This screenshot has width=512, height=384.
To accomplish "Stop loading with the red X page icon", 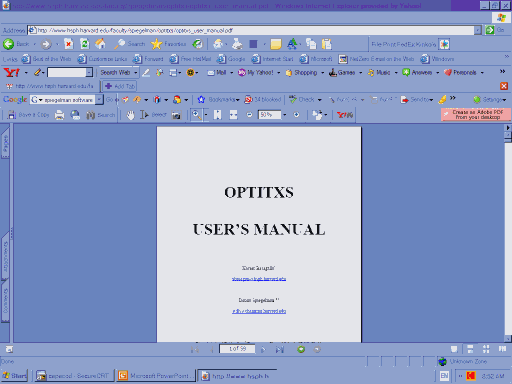I will [68, 44].
